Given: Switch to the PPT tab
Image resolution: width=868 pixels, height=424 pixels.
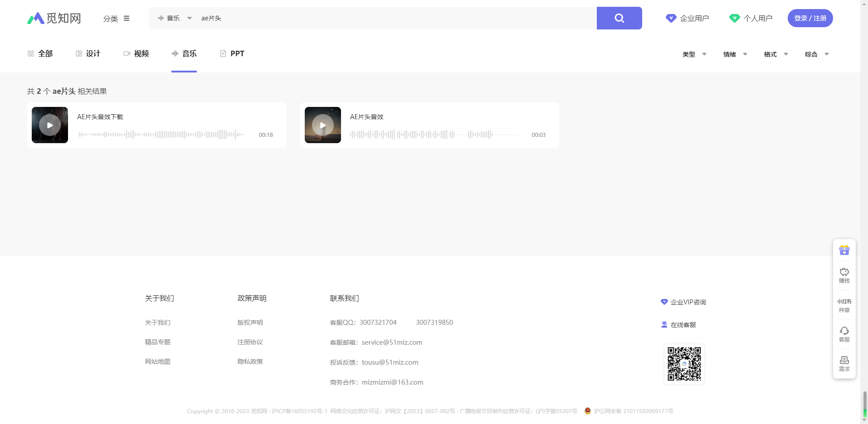Looking at the screenshot, I should pos(232,53).
